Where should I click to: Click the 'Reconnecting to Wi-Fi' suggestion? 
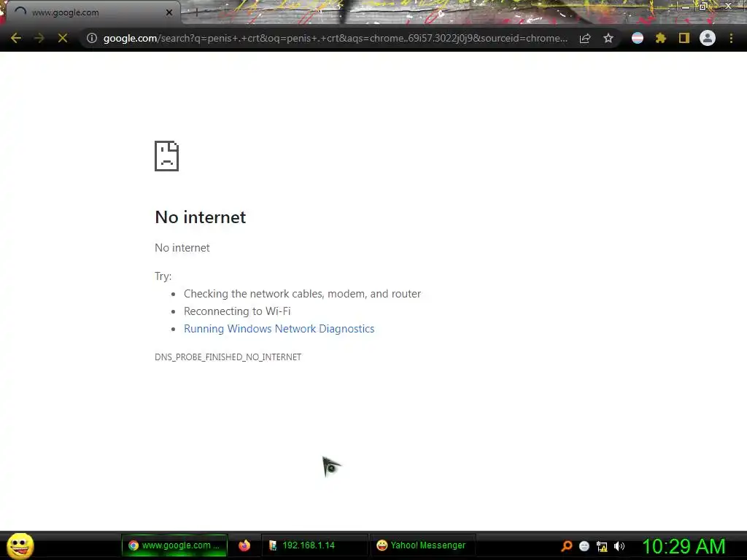click(237, 311)
